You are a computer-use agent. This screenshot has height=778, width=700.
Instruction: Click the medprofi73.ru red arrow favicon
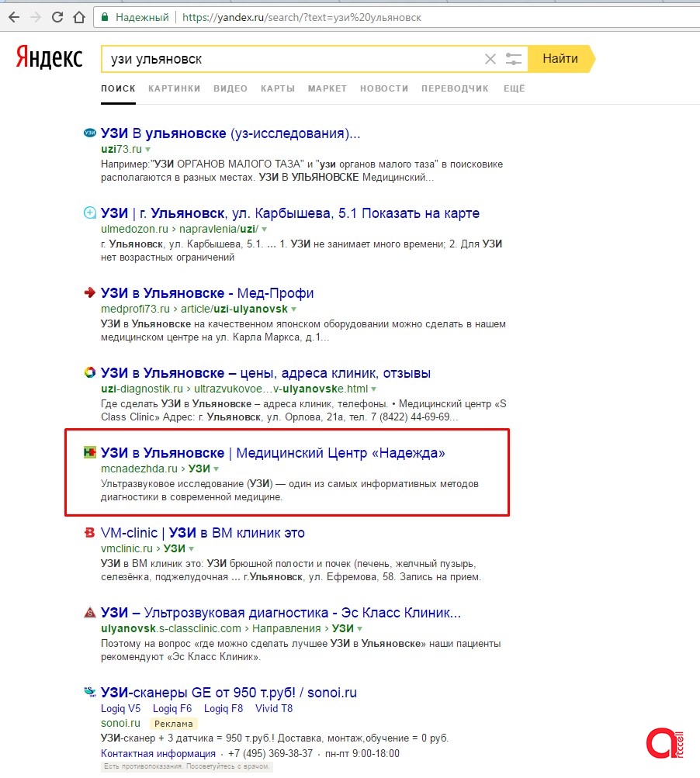90,292
